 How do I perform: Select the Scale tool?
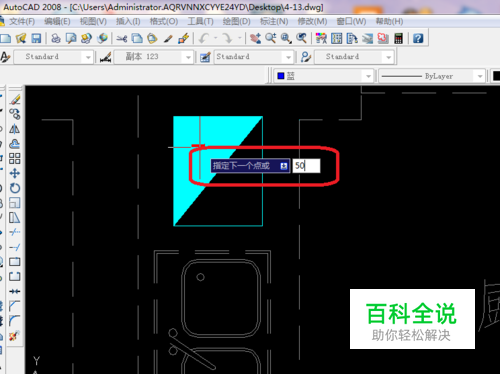(x=15, y=203)
